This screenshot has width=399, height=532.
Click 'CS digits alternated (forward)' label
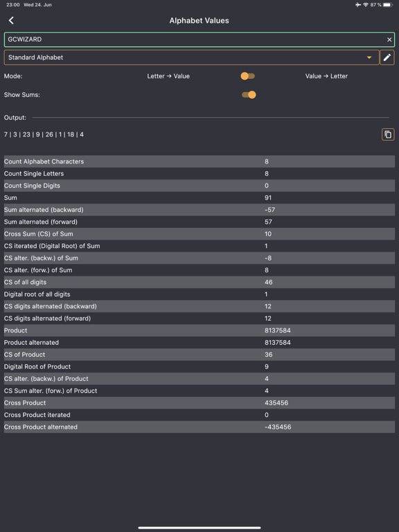pyautogui.click(x=47, y=318)
